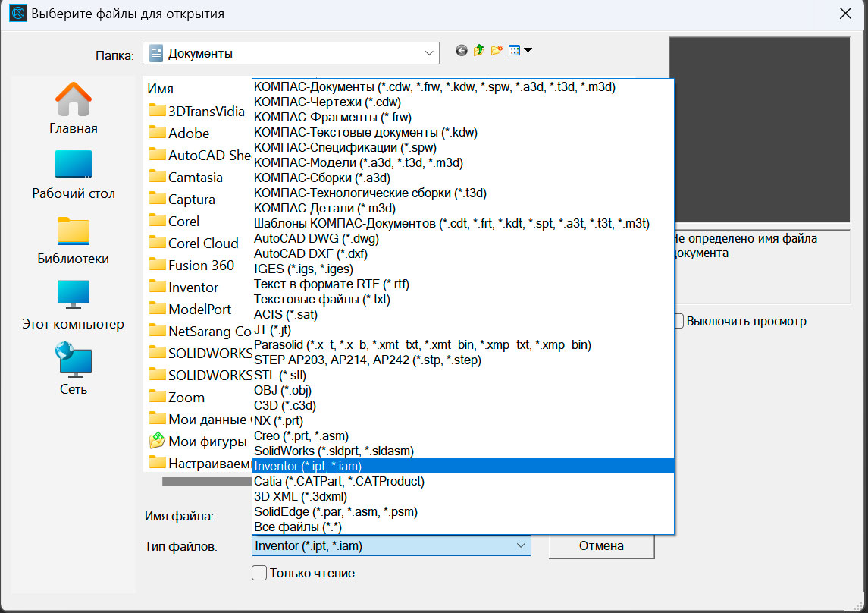Choose SolidWorks (*.sldprt, *.sldasm) type

[462, 451]
